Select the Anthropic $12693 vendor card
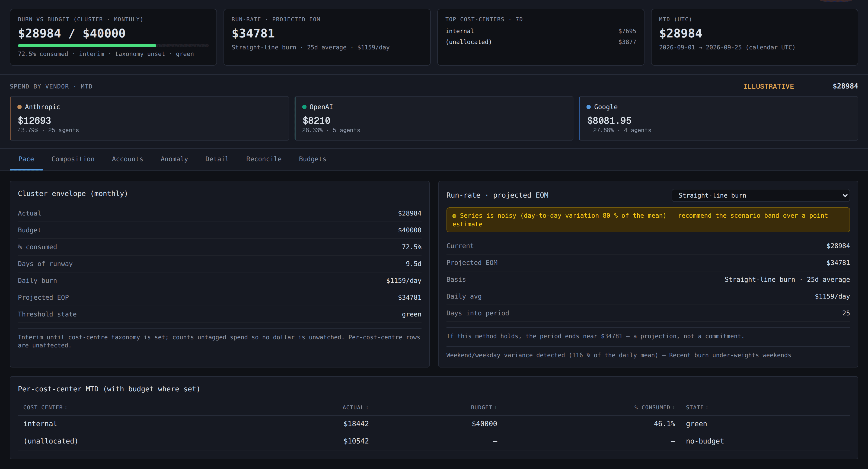The width and height of the screenshot is (868, 469). tap(149, 118)
